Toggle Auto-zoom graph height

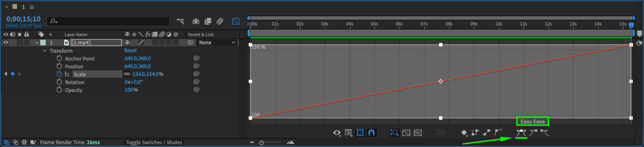click(x=394, y=132)
